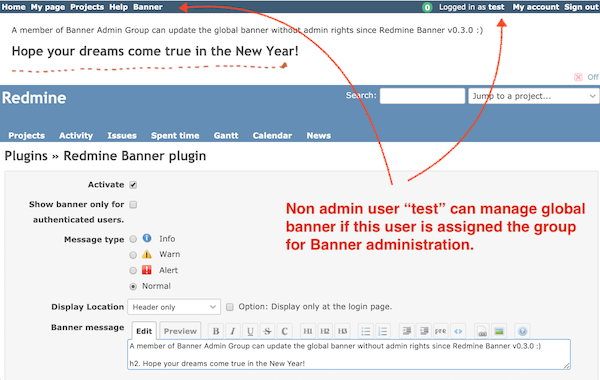Insert Heading 1 markup
Screen dimensions: 600x380
coord(308,331)
